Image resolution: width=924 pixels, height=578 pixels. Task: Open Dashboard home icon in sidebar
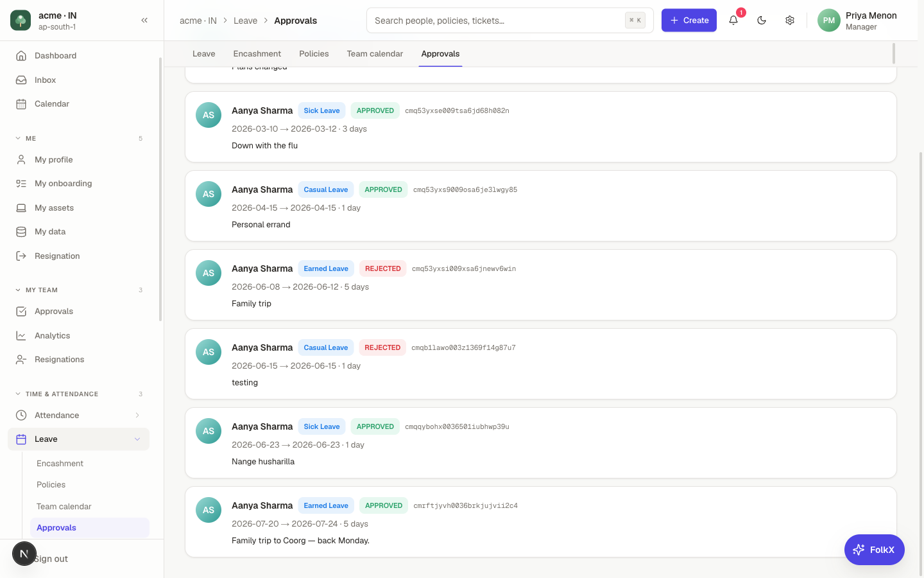click(21, 56)
